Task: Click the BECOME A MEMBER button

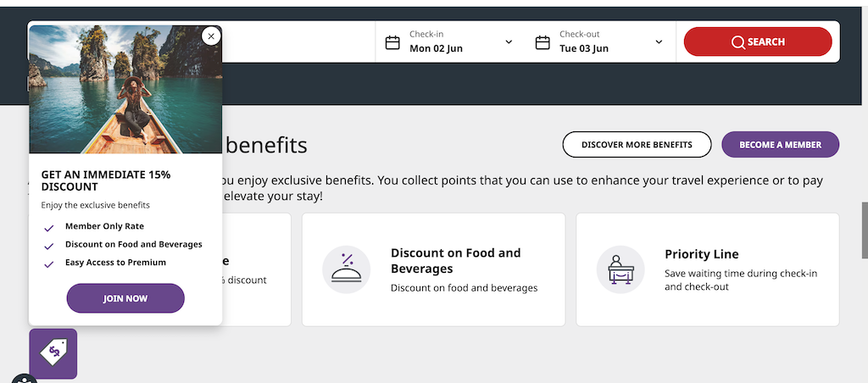Action: click(781, 144)
